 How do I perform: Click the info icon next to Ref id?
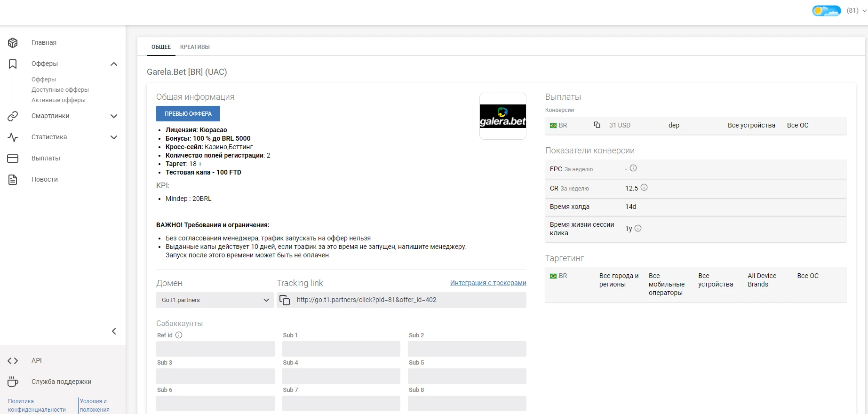coord(179,335)
